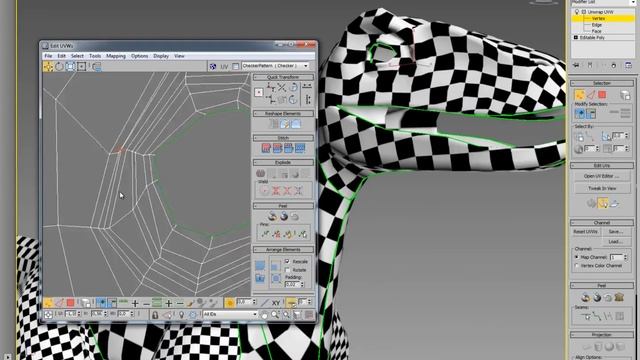The height and width of the screenshot is (360, 640).
Task: Select the Vertex Color Channel radio button
Action: 577,266
